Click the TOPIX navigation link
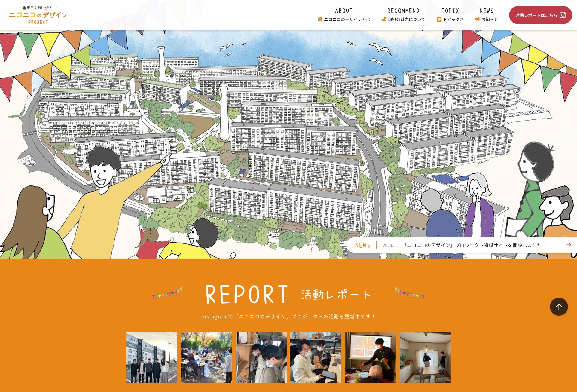The height and width of the screenshot is (392, 577). pos(450,11)
